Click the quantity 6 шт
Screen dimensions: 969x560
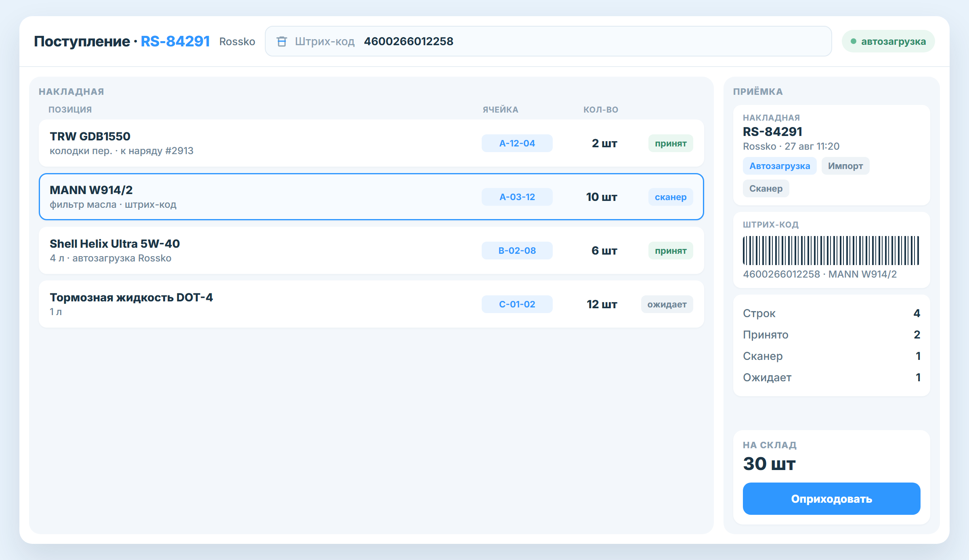tap(604, 251)
